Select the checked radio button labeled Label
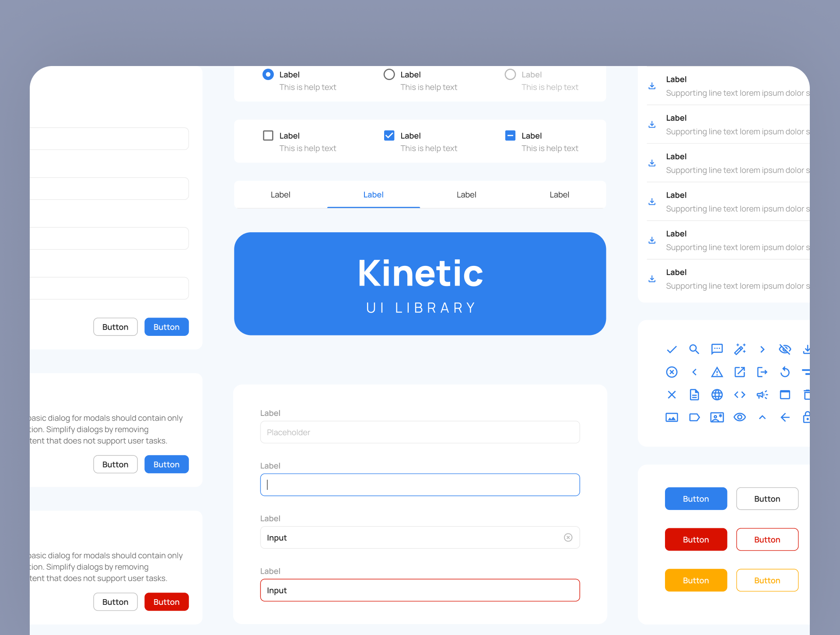 [268, 74]
